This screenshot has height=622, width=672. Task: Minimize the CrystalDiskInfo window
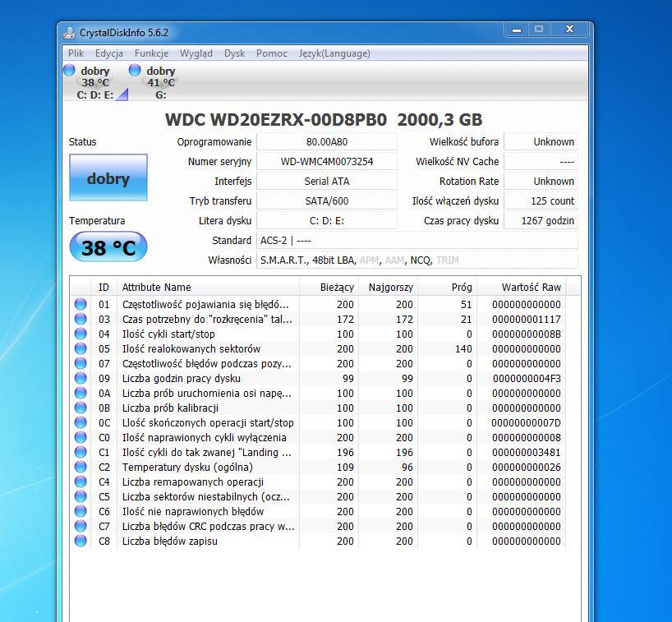[517, 30]
